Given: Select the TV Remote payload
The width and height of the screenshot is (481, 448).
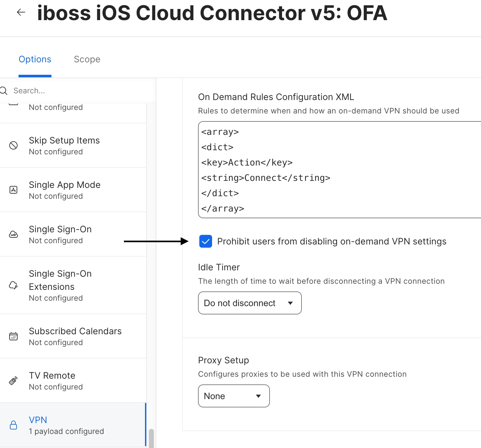Looking at the screenshot, I should click(73, 381).
